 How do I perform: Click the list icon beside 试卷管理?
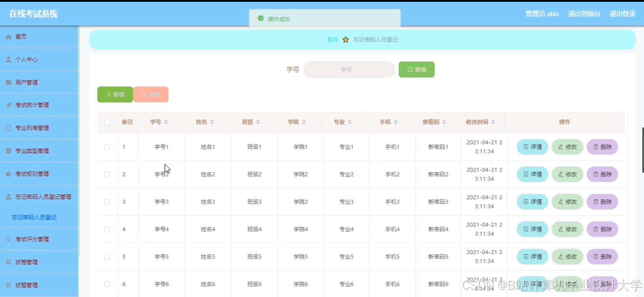[9, 262]
